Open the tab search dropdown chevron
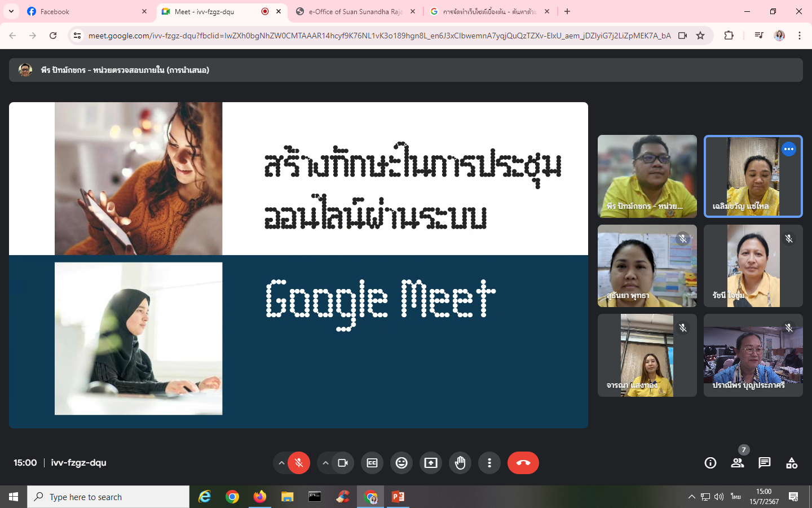Image resolution: width=812 pixels, height=508 pixels. [x=11, y=11]
